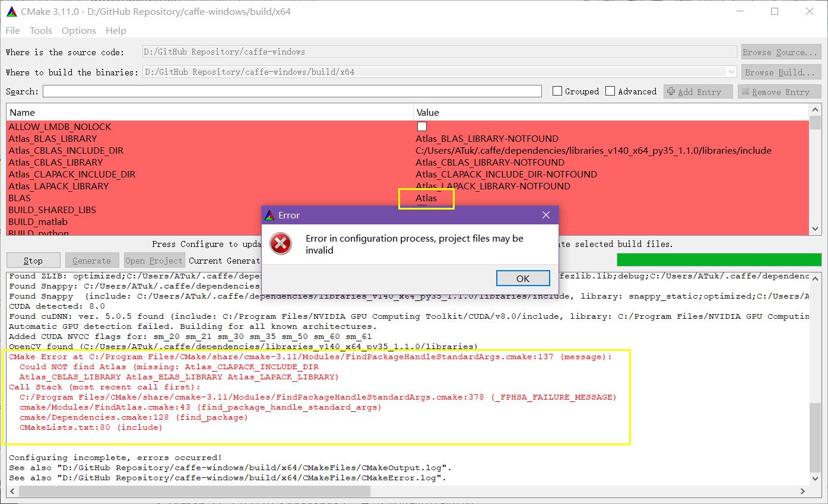Screen dimensions: 828x504
Task: Click the Generate button
Action: pyautogui.click(x=91, y=260)
